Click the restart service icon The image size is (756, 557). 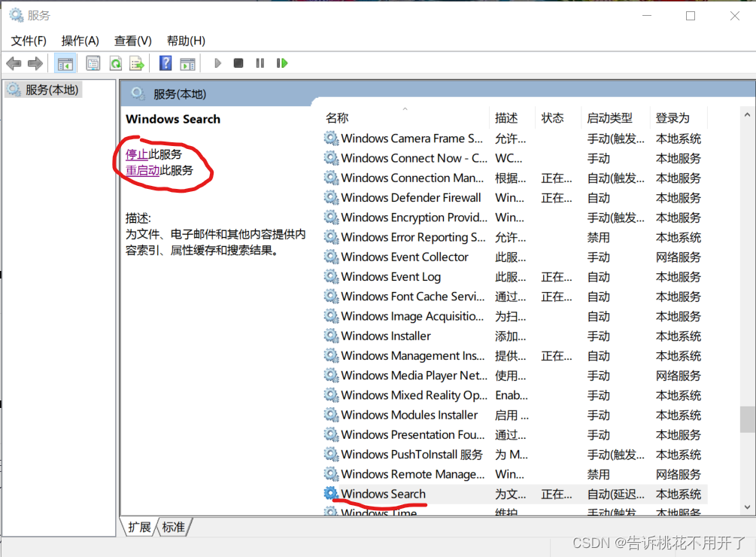pyautogui.click(x=282, y=63)
